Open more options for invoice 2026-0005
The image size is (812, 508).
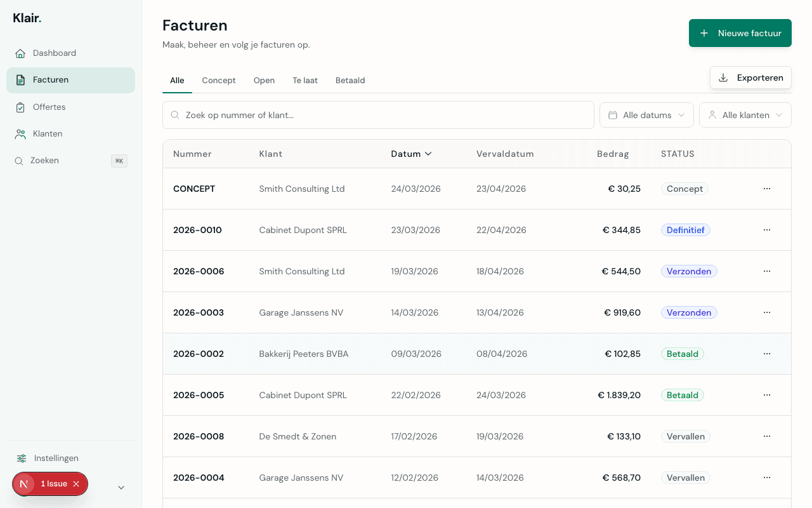[766, 395]
